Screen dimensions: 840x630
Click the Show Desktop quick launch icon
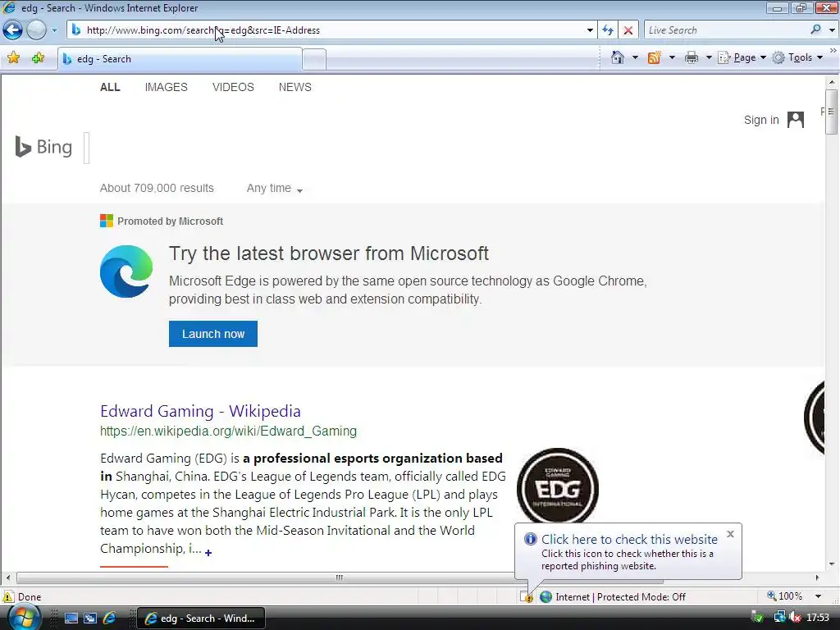point(71,619)
